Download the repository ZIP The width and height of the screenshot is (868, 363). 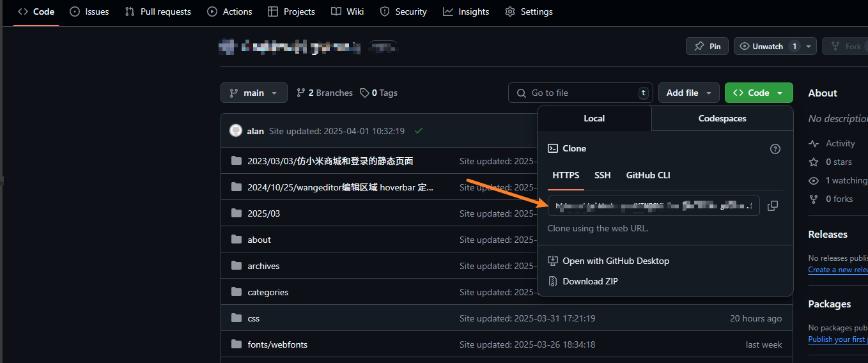click(583, 281)
